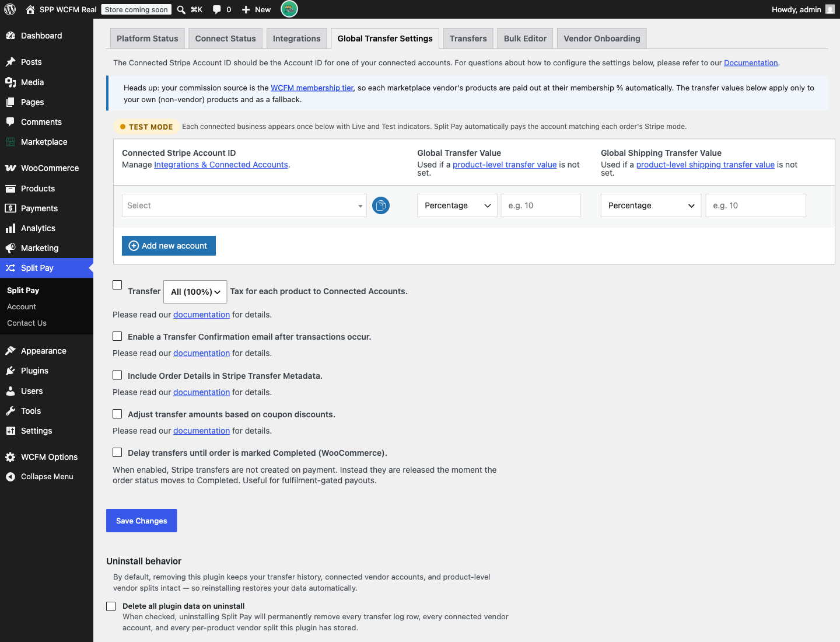Open the Vendor Onboarding tab
This screenshot has height=642, width=840.
coord(602,39)
